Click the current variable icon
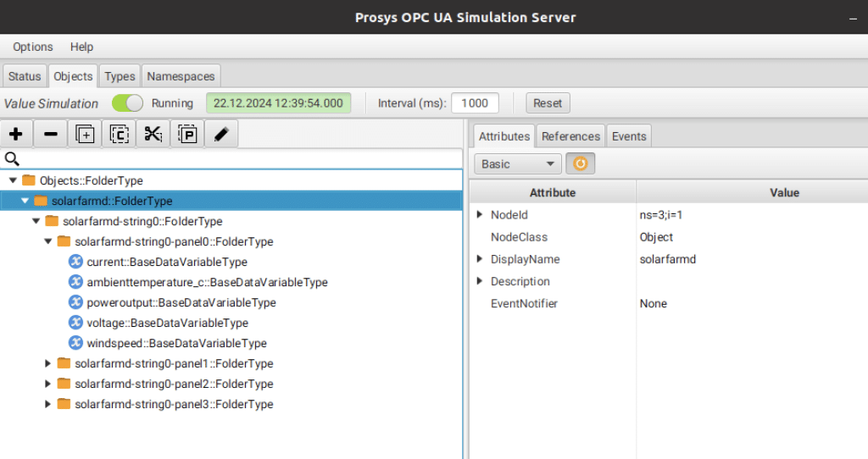The width and height of the screenshot is (868, 459). (x=75, y=262)
